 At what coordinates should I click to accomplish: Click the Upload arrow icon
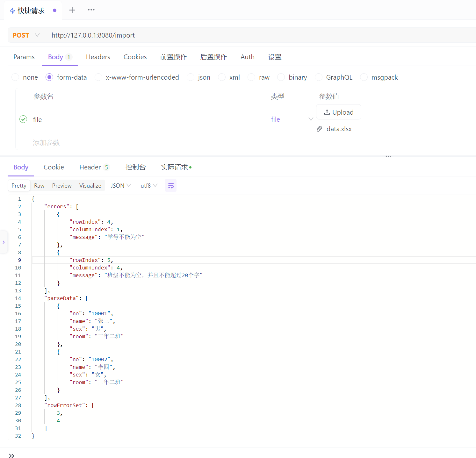327,112
